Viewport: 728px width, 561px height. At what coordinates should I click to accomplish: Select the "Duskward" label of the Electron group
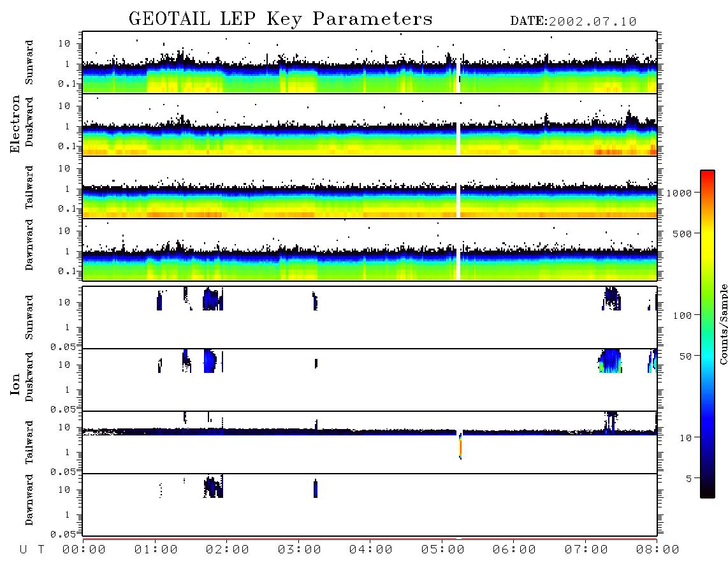coord(29,122)
